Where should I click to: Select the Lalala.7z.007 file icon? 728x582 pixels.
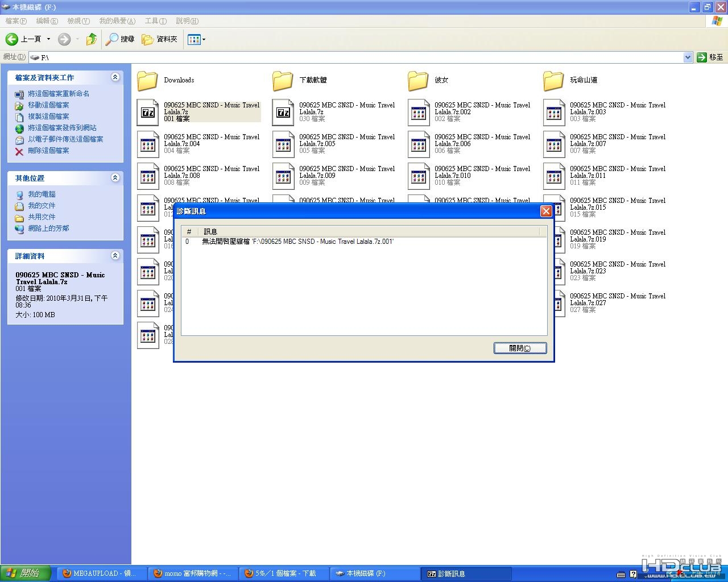(x=554, y=144)
